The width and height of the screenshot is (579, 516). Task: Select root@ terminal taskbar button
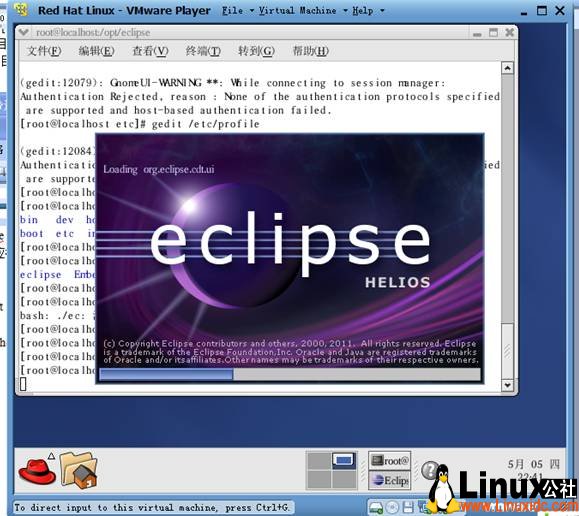point(390,461)
